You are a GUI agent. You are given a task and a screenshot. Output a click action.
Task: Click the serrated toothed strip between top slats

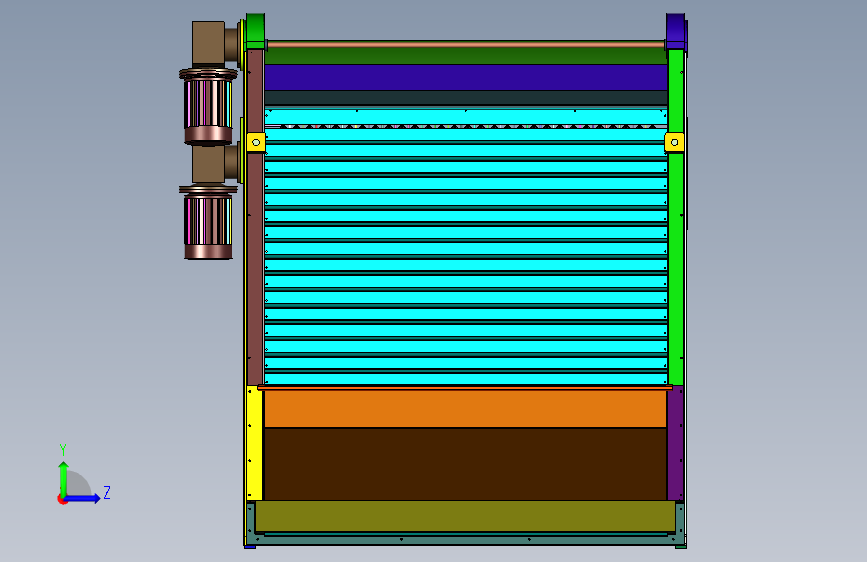click(466, 127)
